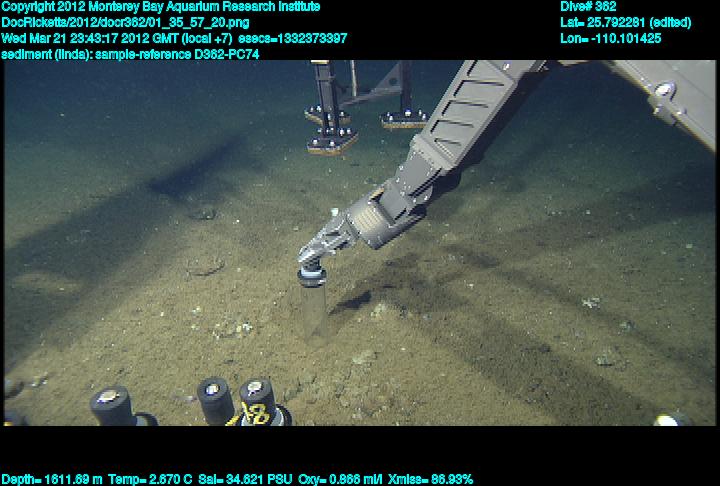720x486 pixels.
Task: Click the Dive# 362 label
Action: [x=588, y=7]
